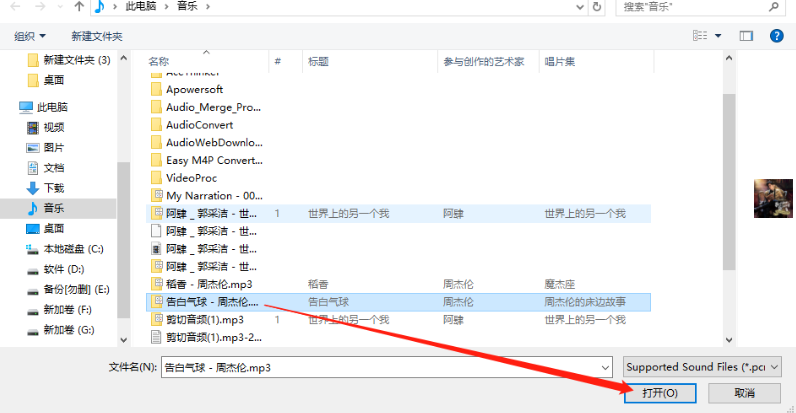Change the view layout icon
The height and width of the screenshot is (413, 796).
pos(700,36)
